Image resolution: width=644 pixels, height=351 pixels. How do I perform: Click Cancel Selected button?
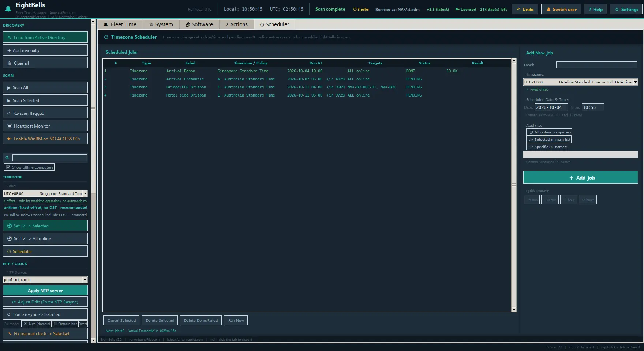click(121, 320)
